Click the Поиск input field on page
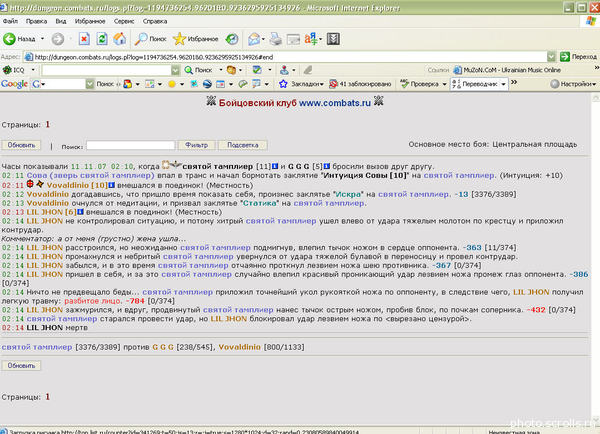The height and width of the screenshot is (434, 600). [x=130, y=145]
